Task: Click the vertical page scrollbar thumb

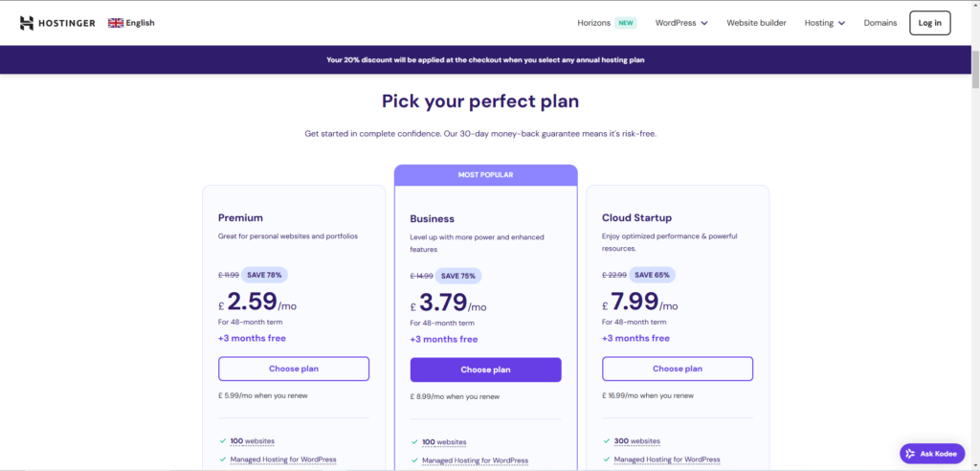Action: [974, 69]
